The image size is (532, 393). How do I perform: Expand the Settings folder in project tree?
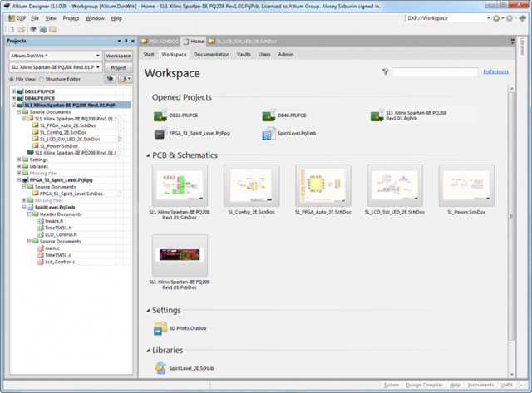[19, 160]
